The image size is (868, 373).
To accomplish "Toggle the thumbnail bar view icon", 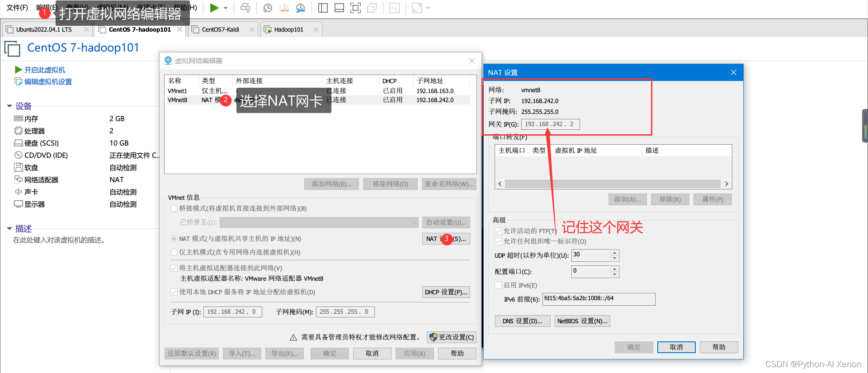I will [339, 8].
